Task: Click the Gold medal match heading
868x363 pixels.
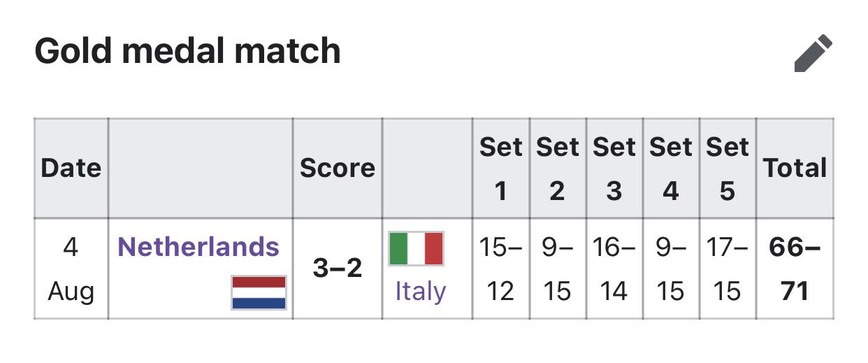Action: (187, 52)
